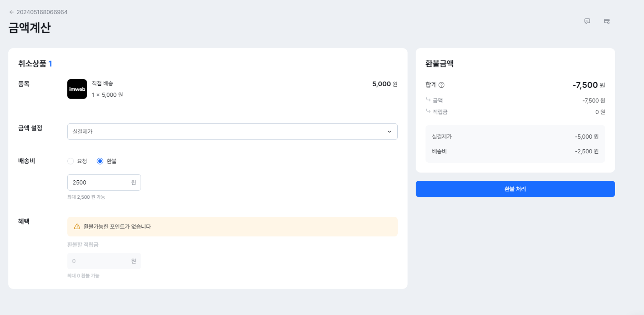
Task: Click the blue count next to 취소상품
Action: tap(50, 64)
